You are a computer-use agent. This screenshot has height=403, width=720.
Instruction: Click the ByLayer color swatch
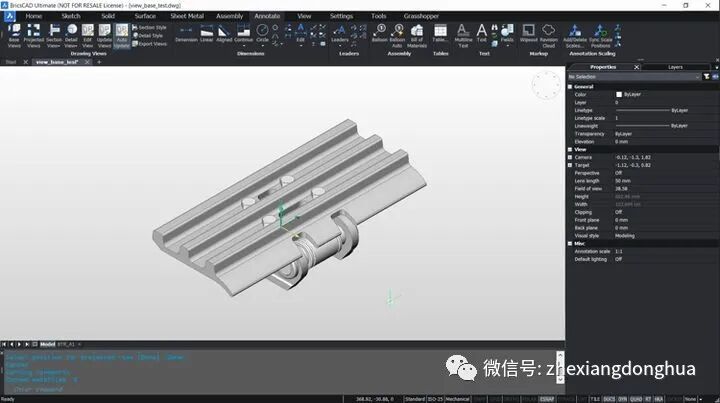pyautogui.click(x=619, y=95)
